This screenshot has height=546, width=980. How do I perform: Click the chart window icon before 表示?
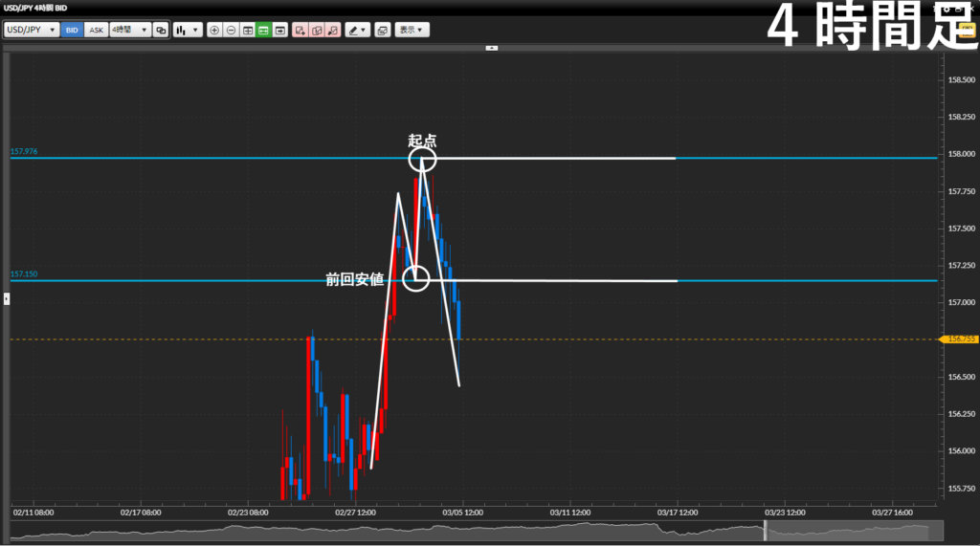coord(382,30)
